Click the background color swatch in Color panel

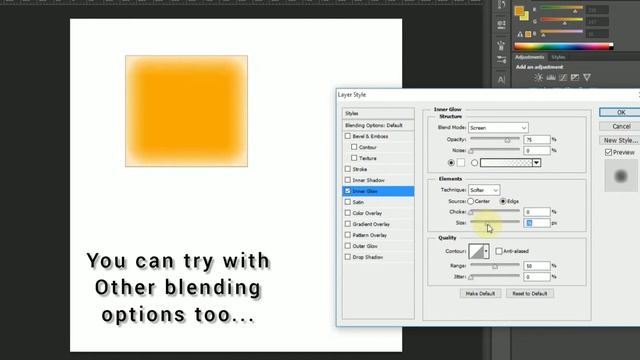525,16
